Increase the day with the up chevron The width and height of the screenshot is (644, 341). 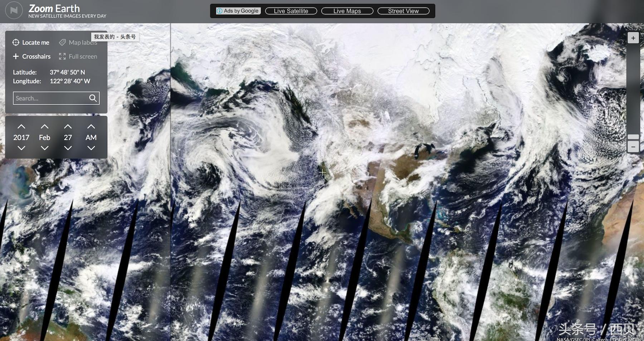pos(68,127)
